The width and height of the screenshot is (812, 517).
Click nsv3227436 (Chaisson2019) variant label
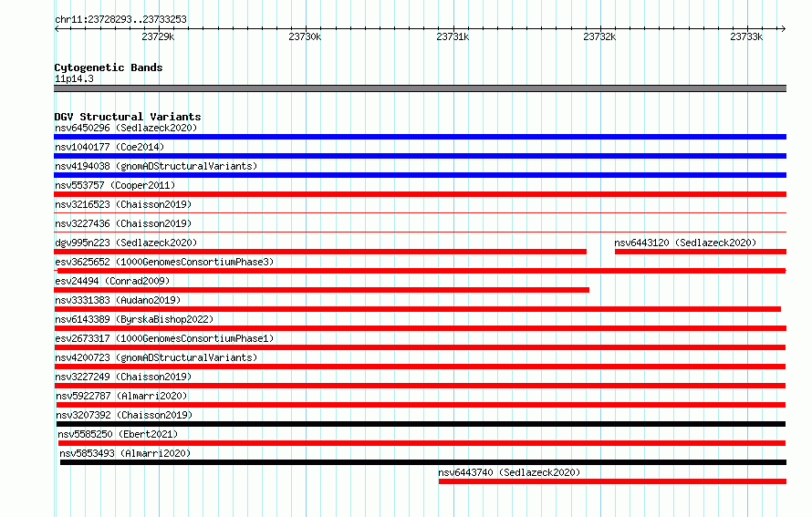click(123, 223)
